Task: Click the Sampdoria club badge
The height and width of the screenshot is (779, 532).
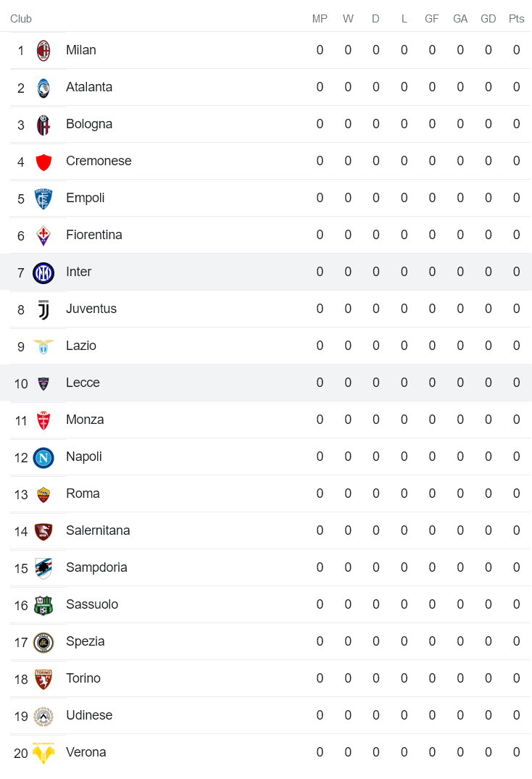Action: [43, 568]
